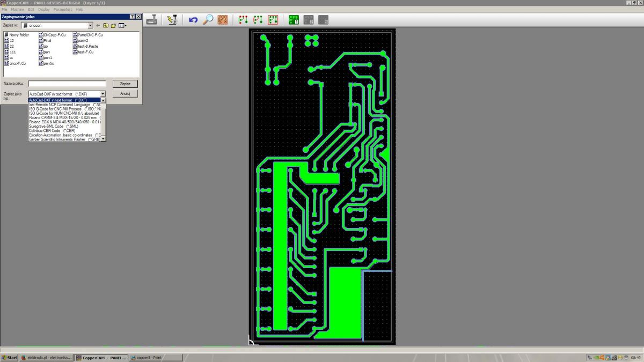This screenshot has width=644, height=362.
Task: Select file 'PanelCNC-F.Cu' in the list
Action: (88, 35)
